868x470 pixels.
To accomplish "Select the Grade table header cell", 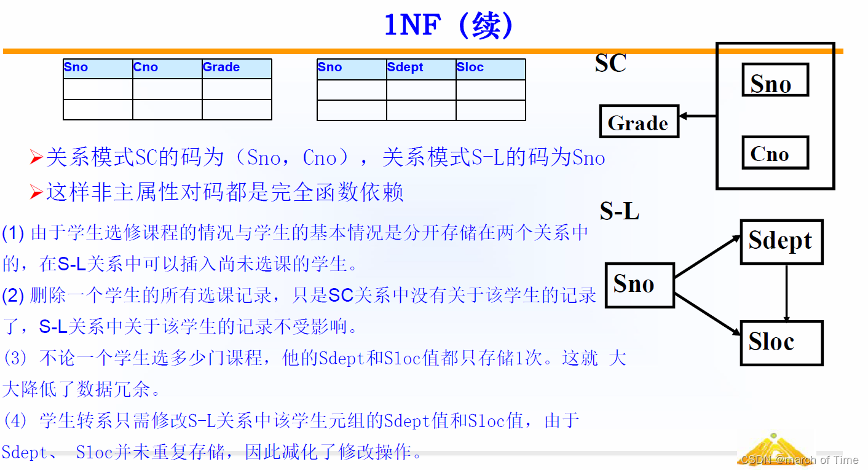I will [237, 68].
